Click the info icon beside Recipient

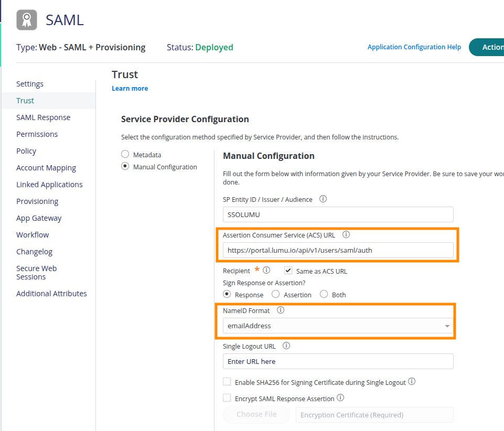(x=266, y=271)
